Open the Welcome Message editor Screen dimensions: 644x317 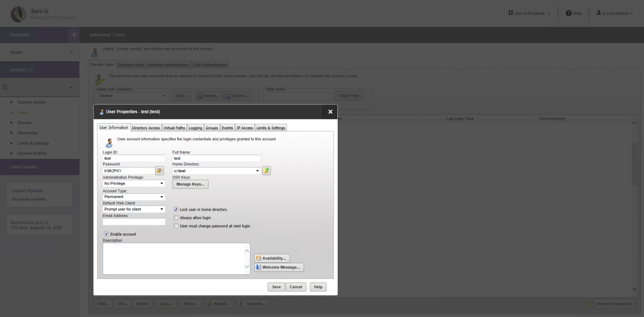tap(279, 267)
